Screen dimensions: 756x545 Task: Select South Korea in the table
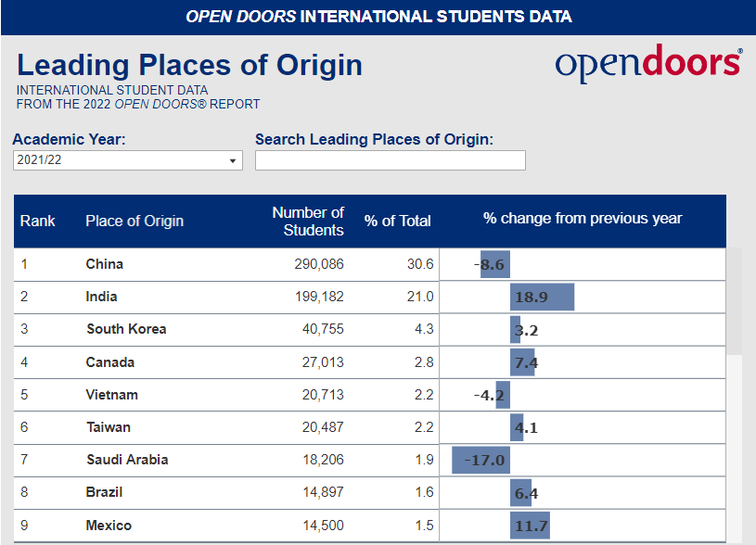[126, 329]
